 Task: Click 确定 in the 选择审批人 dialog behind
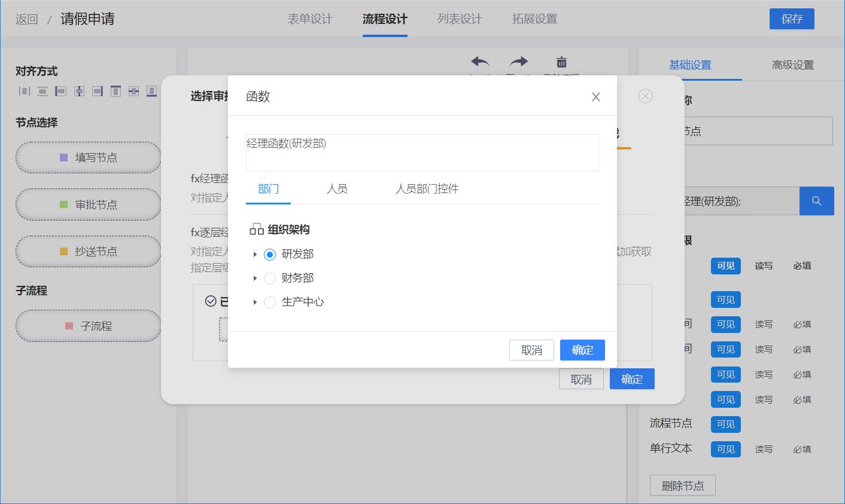click(632, 379)
